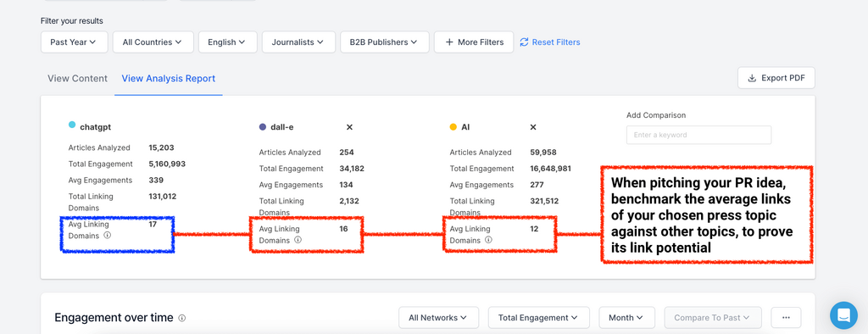Click the refresh icon beside Reset Filters
The image size is (868, 334).
(x=524, y=42)
